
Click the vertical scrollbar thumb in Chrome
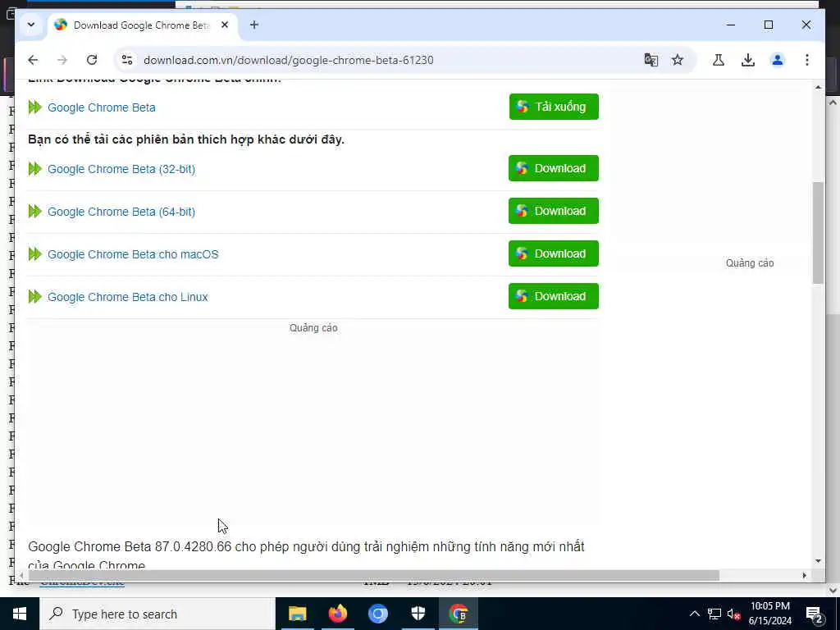click(x=818, y=232)
